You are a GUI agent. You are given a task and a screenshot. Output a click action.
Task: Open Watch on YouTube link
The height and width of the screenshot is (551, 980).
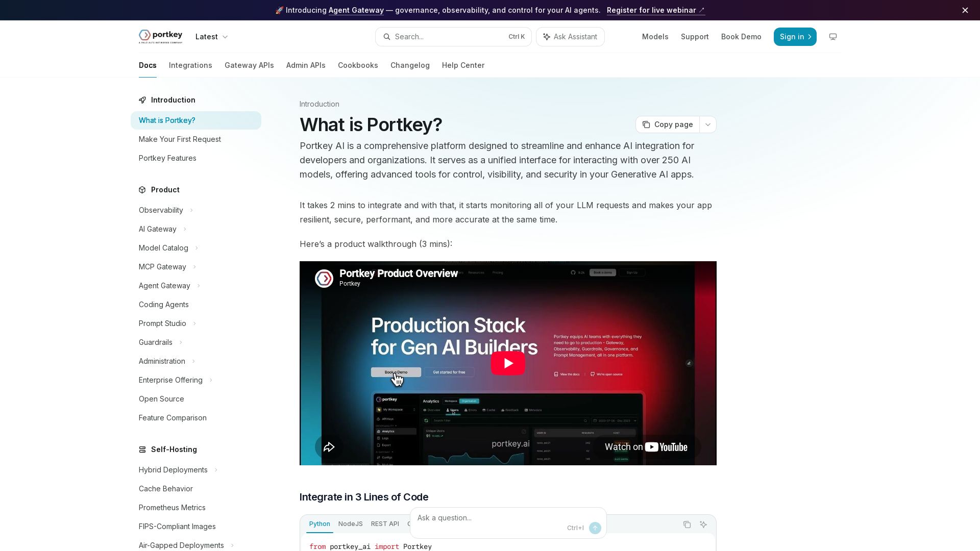tap(646, 447)
